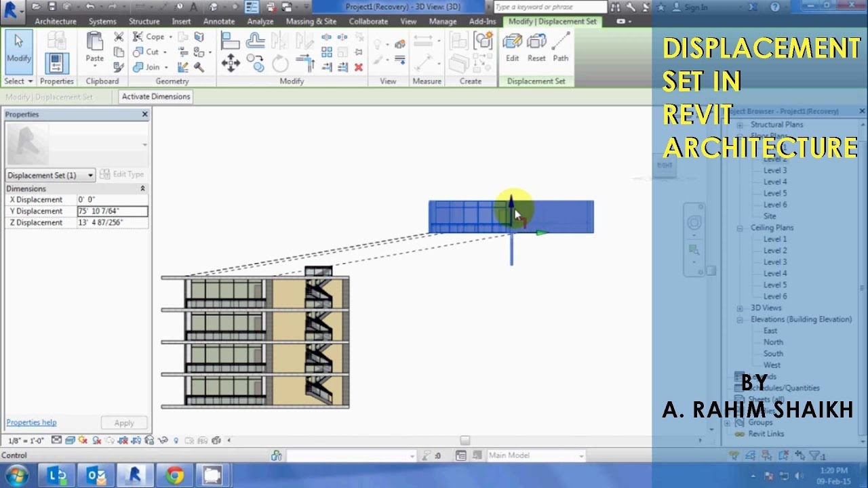The height and width of the screenshot is (488, 868).
Task: Open the Properties help link
Action: coord(31,423)
